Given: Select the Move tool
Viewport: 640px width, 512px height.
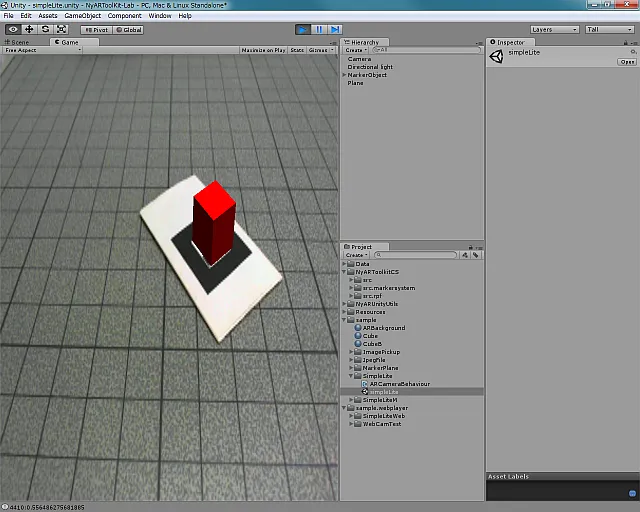Looking at the screenshot, I should point(29,29).
